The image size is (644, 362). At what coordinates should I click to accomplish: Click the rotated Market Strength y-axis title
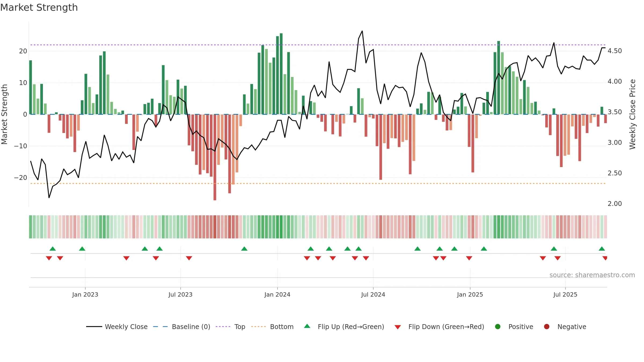(4, 114)
